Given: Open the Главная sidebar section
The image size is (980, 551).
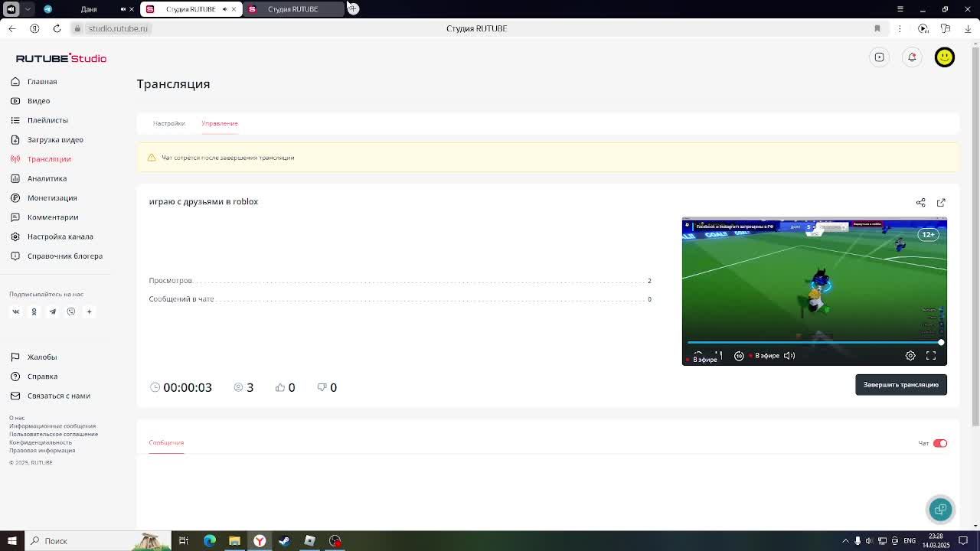Looking at the screenshot, I should (x=34, y=81).
